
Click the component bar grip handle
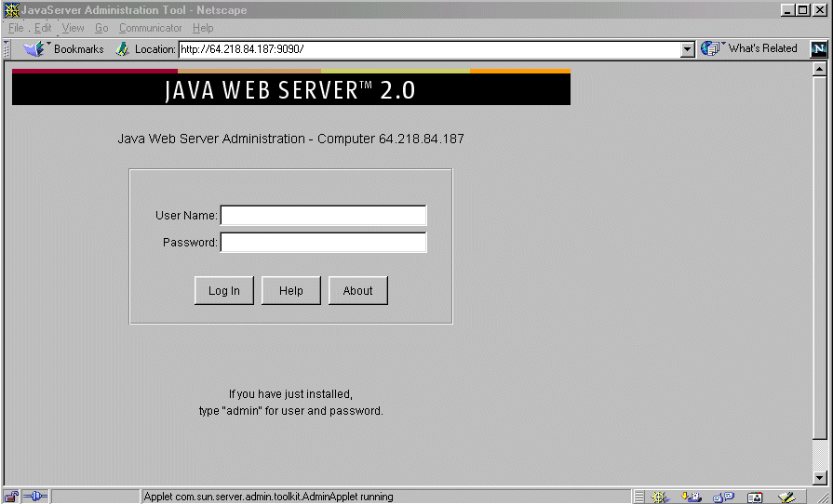pyautogui.click(x=639, y=497)
